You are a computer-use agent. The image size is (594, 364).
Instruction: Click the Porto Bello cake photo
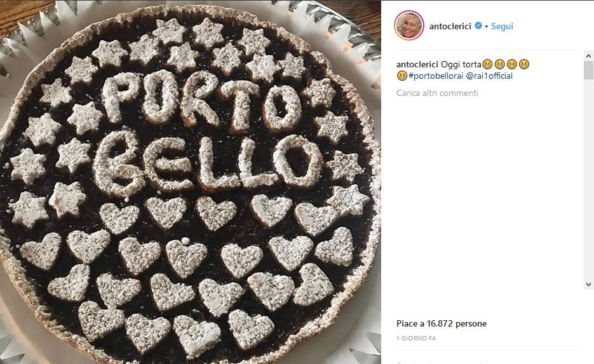pyautogui.click(x=190, y=182)
